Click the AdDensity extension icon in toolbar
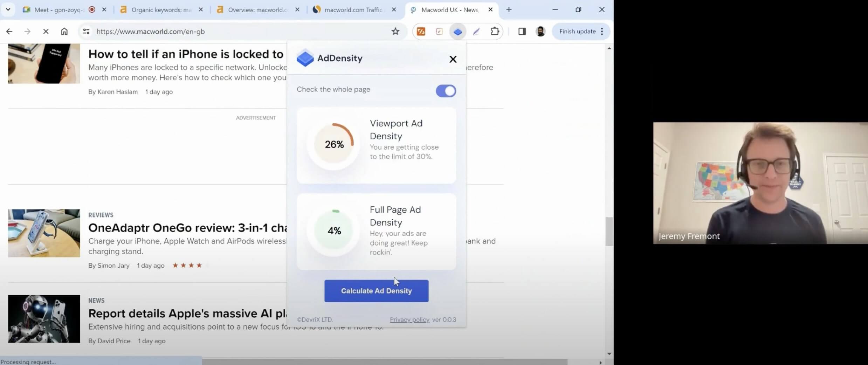This screenshot has height=365, width=868. pyautogui.click(x=457, y=32)
